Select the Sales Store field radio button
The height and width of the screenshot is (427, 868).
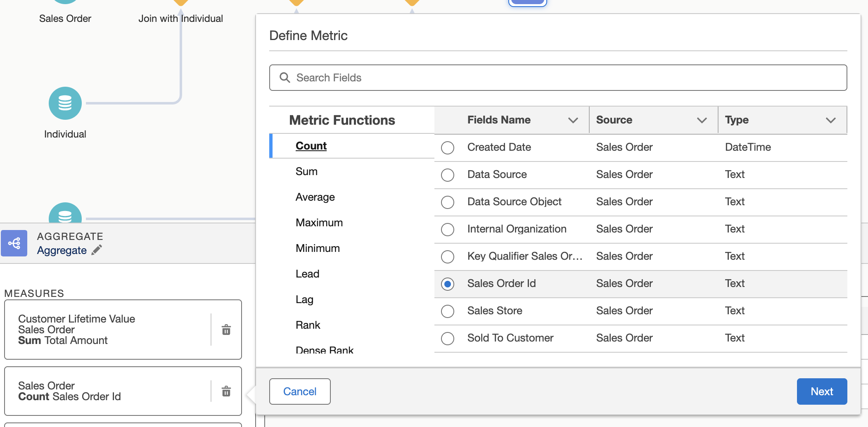tap(448, 311)
